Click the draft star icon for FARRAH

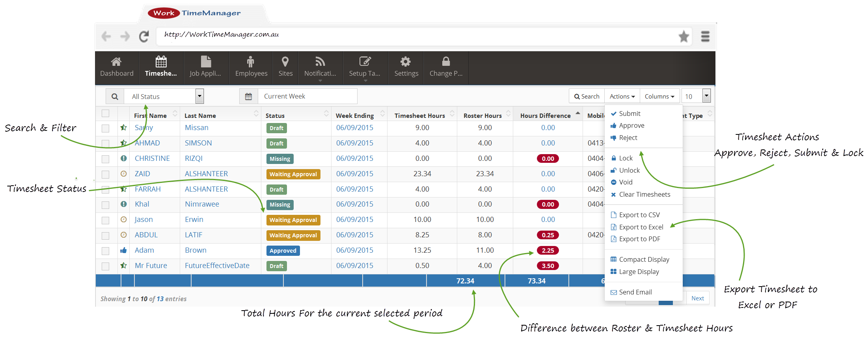point(123,189)
